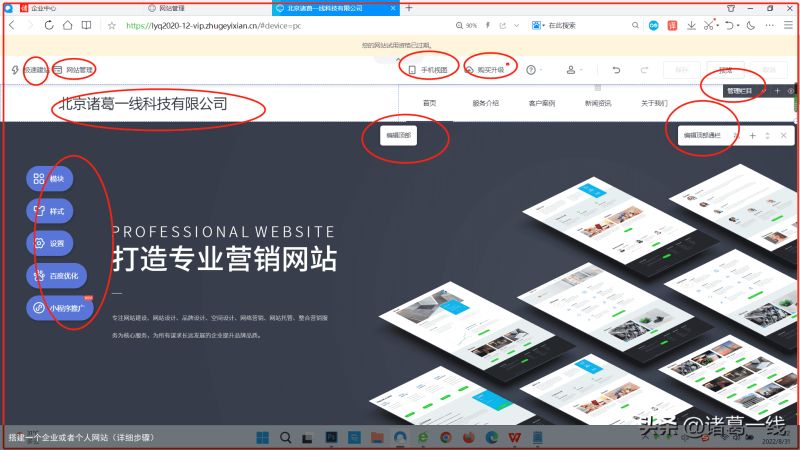Open dropdown next to browser undo-close arrow
This screenshot has width=800, height=450.
click(x=738, y=26)
